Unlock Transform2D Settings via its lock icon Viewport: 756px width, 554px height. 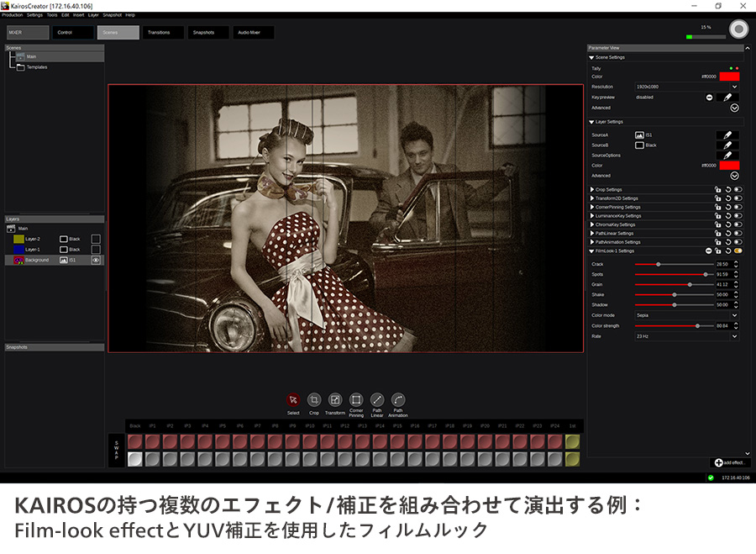718,198
